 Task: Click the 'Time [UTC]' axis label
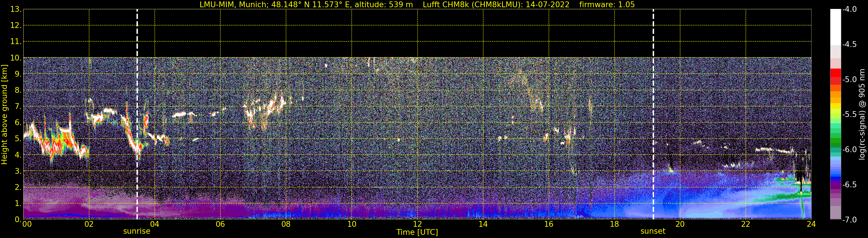point(417,232)
